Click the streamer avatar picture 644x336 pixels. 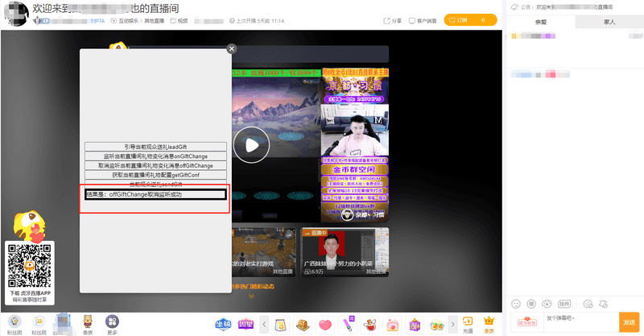coord(16,14)
